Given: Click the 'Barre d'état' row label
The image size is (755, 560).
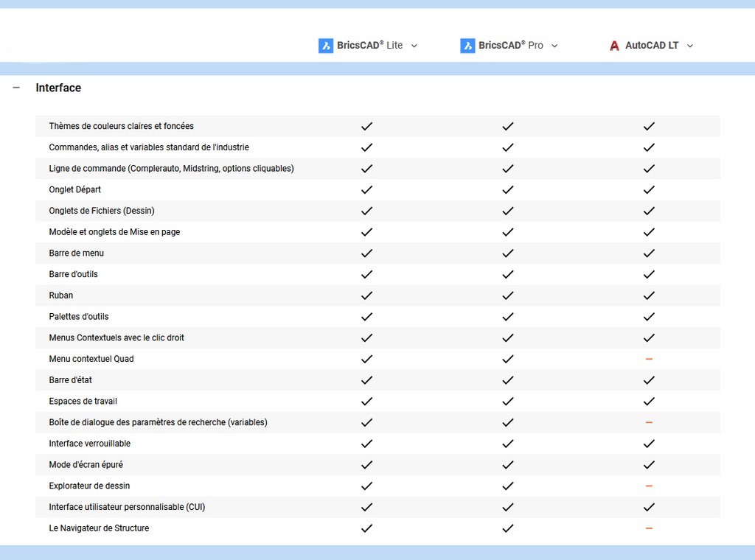Looking at the screenshot, I should 70,380.
